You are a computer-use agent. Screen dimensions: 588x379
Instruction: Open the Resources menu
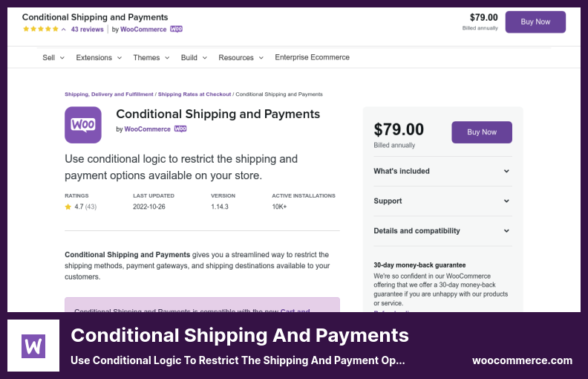tap(241, 57)
